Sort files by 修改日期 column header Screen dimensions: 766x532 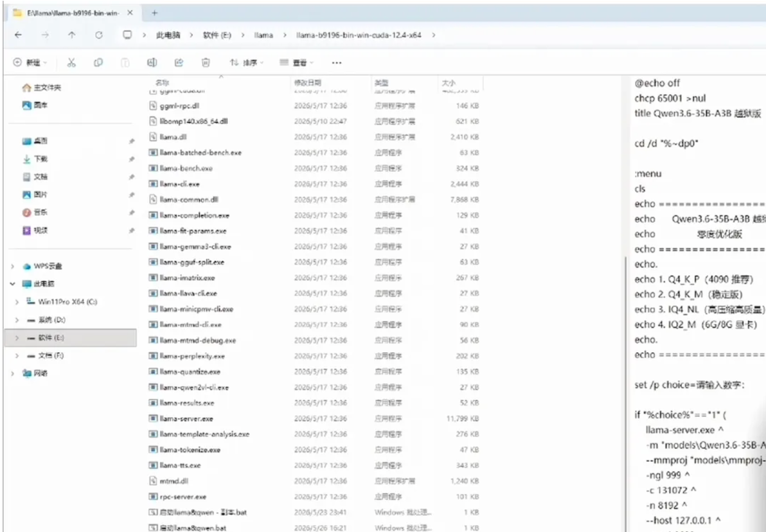point(308,82)
